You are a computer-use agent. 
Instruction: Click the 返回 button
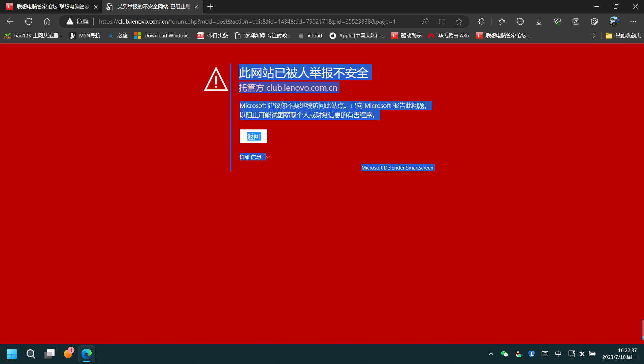(253, 136)
